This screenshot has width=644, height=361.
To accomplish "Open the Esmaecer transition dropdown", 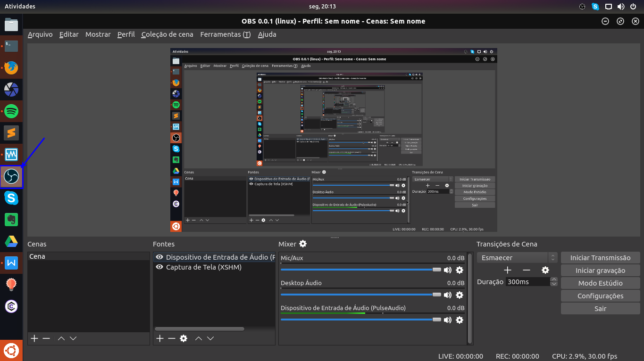I will tap(517, 258).
